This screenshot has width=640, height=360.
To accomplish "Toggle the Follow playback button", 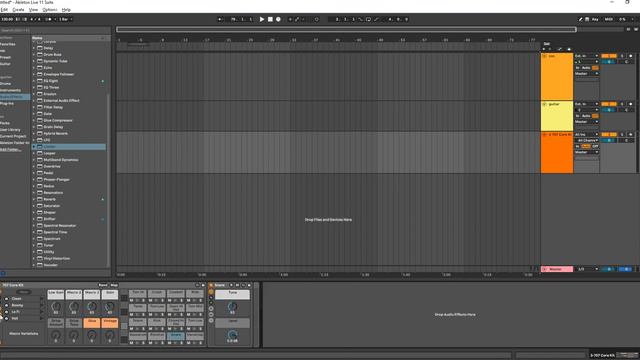I will pos(220,19).
